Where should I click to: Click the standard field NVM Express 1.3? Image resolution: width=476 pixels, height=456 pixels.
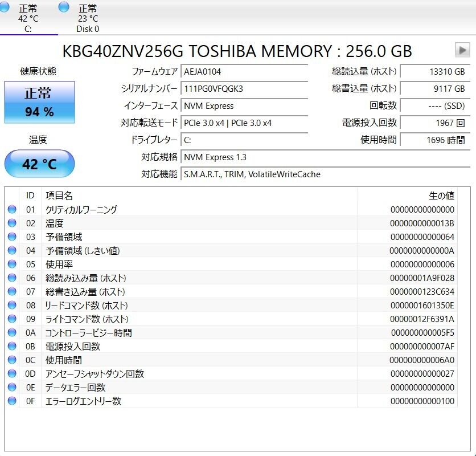(x=326, y=157)
